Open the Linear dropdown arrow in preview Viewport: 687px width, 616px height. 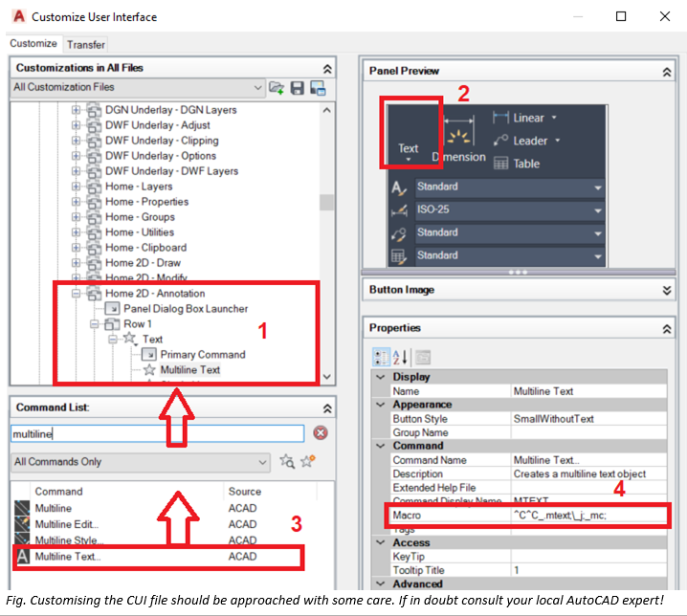[x=554, y=118]
